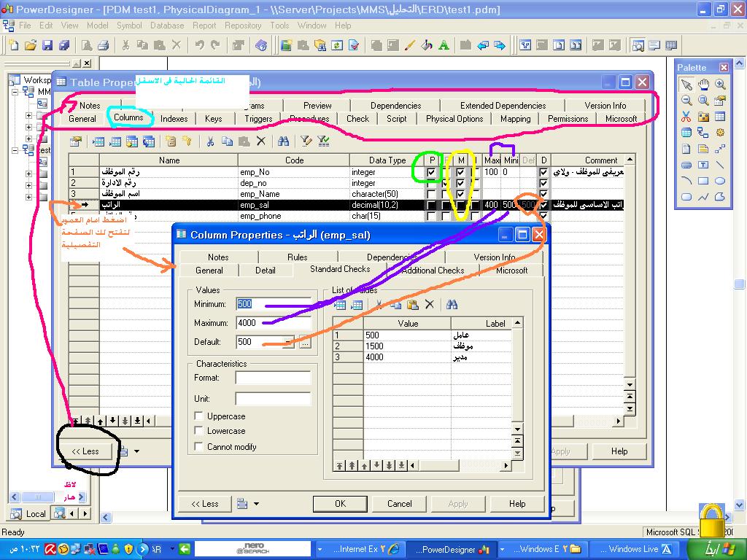Activate the Zoom In tool in Palette
The height and width of the screenshot is (560, 747).
[720, 85]
